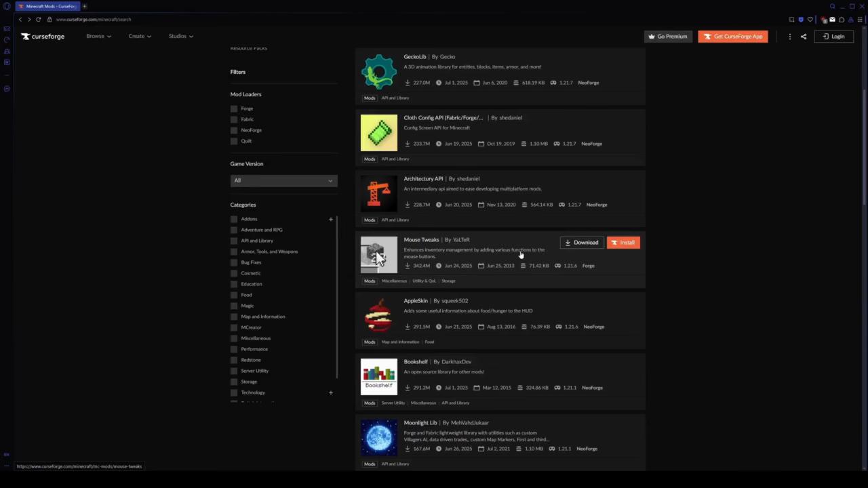Image resolution: width=868 pixels, height=488 pixels.
Task: Check the Fabric mod loader filter
Action: tap(234, 119)
